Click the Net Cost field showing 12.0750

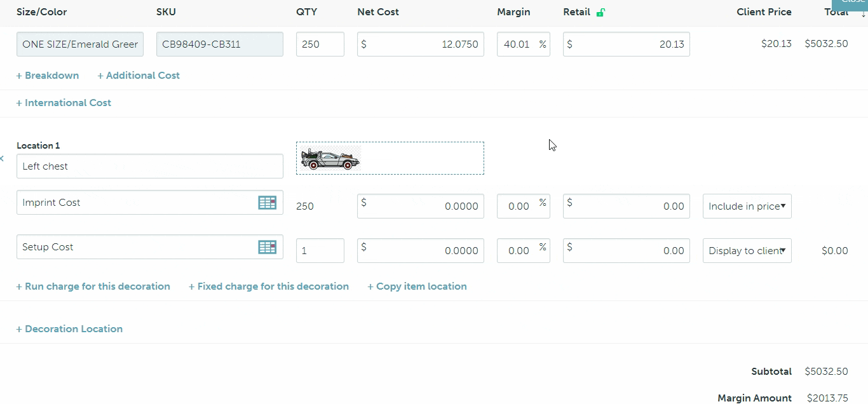point(420,44)
